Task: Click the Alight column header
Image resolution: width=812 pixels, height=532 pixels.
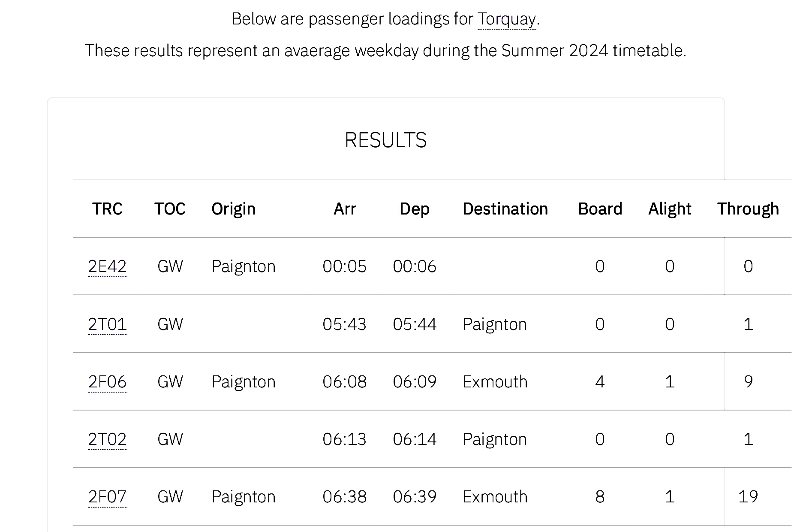Action: [x=670, y=209]
